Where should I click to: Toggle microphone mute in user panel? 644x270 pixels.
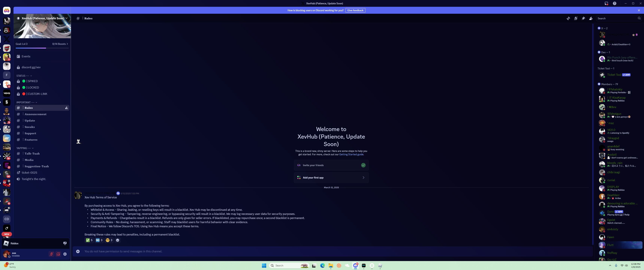click(51, 254)
